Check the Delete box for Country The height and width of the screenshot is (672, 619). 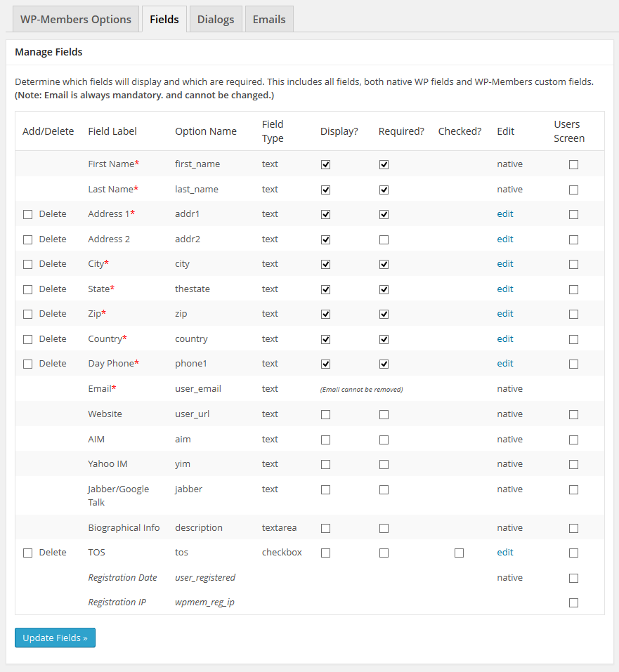coord(28,339)
